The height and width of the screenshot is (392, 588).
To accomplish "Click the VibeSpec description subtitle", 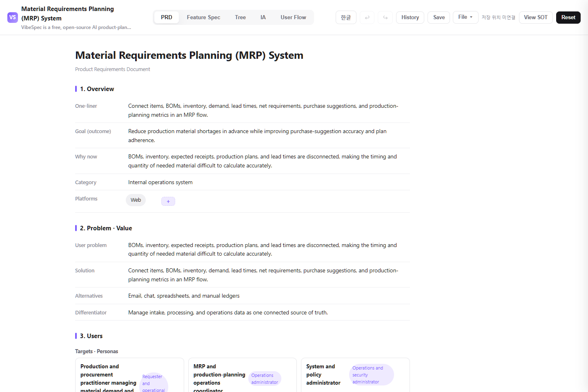I will coord(76,27).
